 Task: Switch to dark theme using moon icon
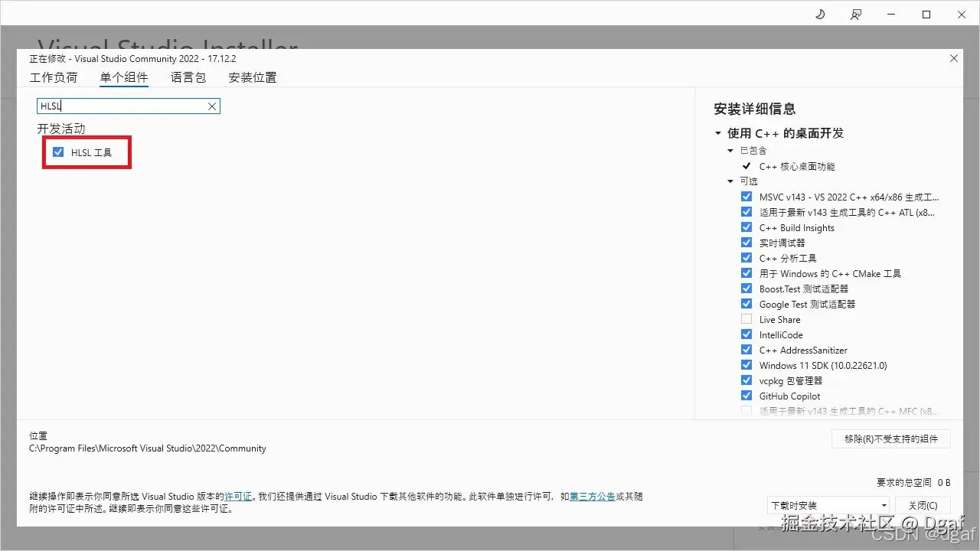pyautogui.click(x=819, y=14)
